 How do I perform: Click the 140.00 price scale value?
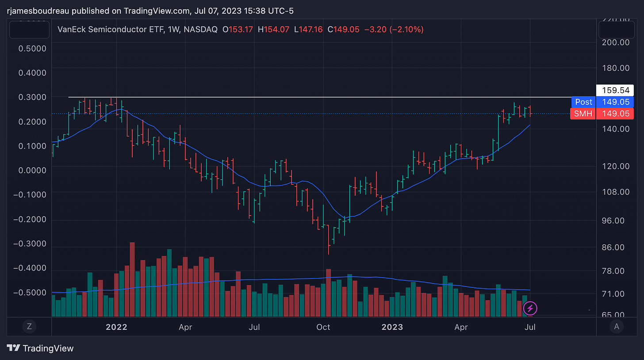point(617,129)
